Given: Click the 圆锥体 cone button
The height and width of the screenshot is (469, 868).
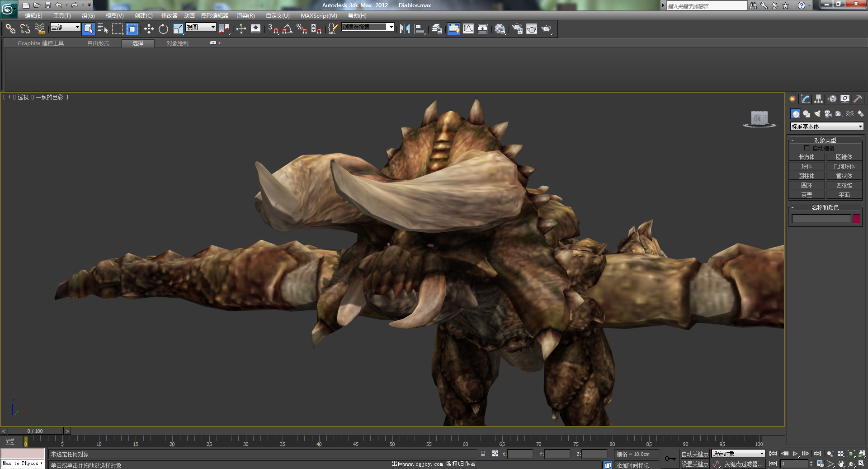Looking at the screenshot, I should [x=844, y=157].
